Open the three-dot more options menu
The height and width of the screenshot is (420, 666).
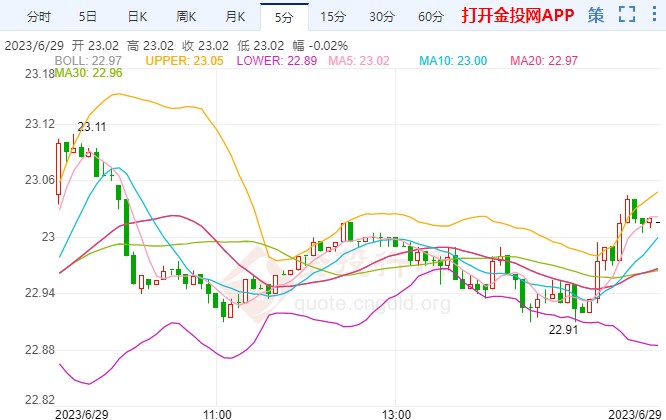[x=654, y=14]
